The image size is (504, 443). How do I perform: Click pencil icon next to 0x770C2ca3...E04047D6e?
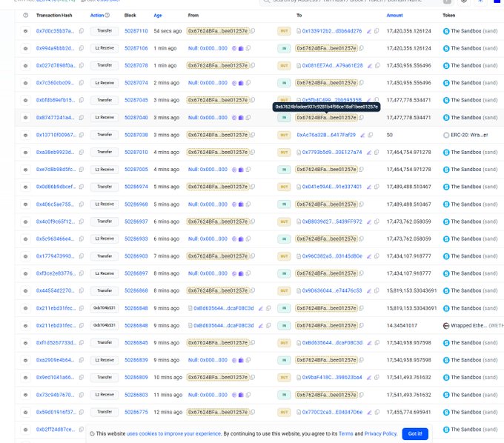(x=370, y=412)
